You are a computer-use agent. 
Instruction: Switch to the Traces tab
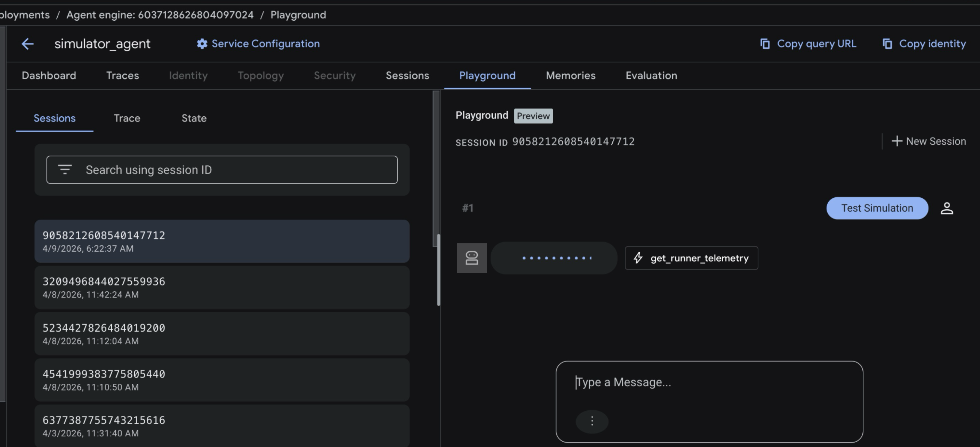coord(122,75)
